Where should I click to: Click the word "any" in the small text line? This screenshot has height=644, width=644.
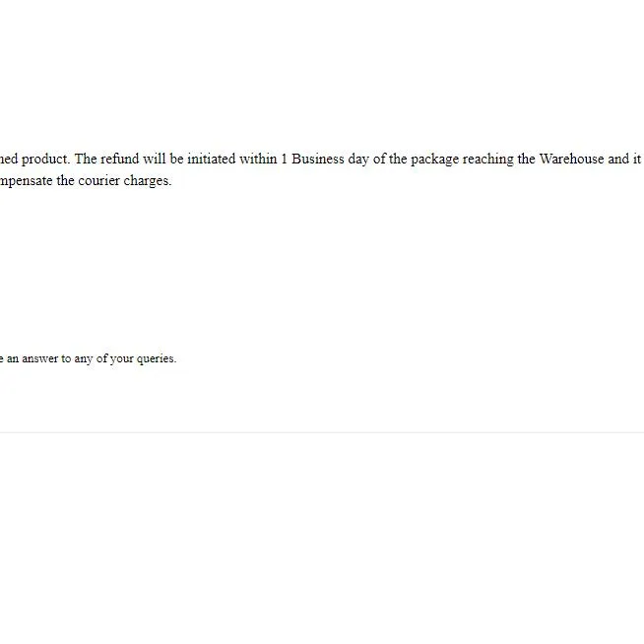click(x=84, y=359)
